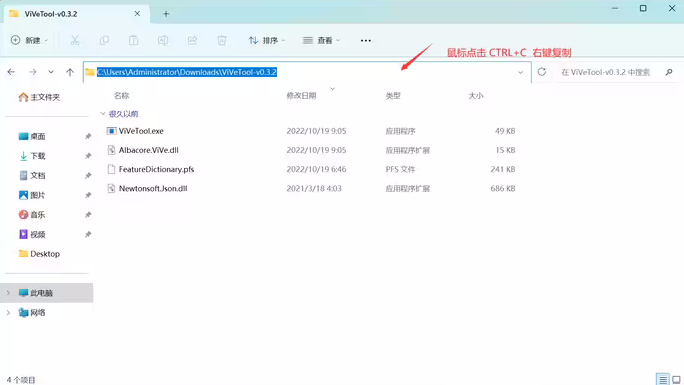
Task: Select file name ViVeTool.exe
Action: (x=141, y=131)
